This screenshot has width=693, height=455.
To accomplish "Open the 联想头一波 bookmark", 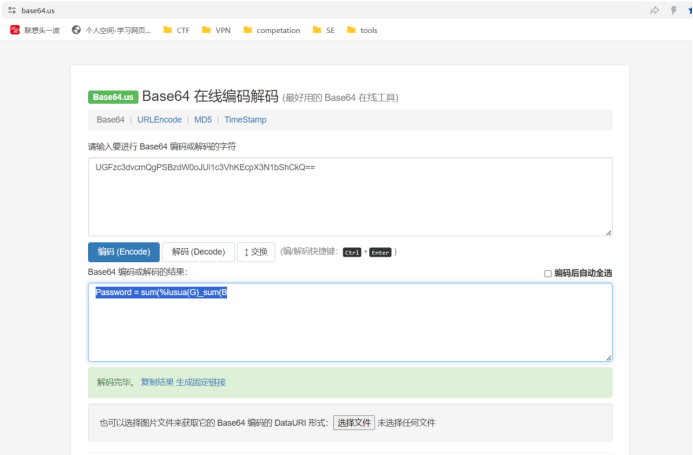I will [x=35, y=30].
